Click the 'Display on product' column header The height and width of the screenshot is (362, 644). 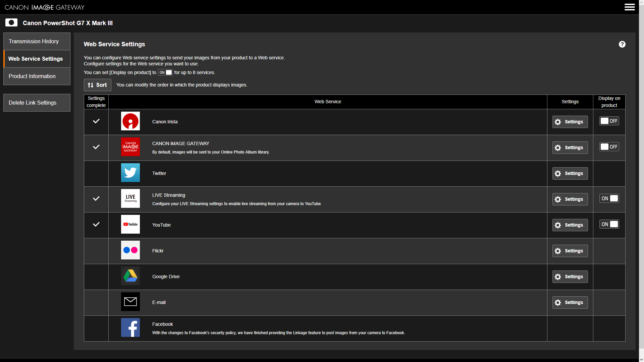click(x=609, y=102)
